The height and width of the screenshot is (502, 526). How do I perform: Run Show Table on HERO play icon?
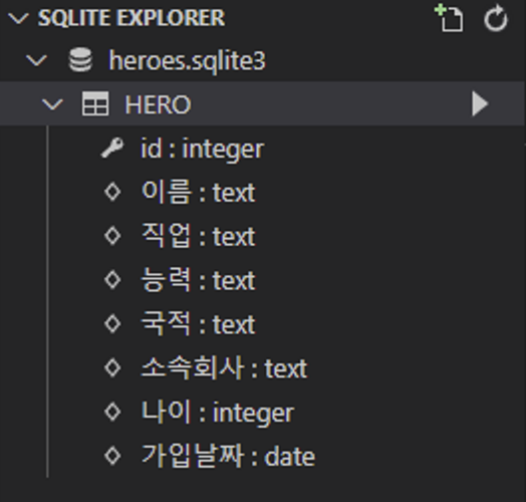[x=480, y=104]
